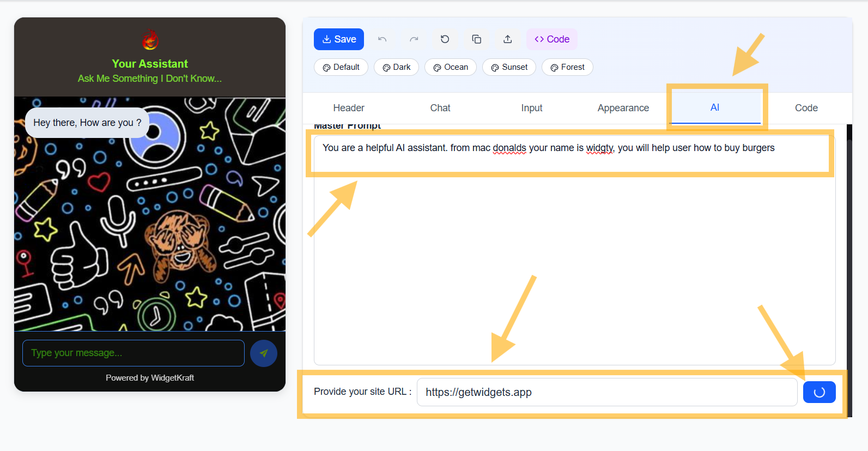Screen dimensions: 868x451
Task: Apply the Sunset theme preset
Action: (x=509, y=67)
